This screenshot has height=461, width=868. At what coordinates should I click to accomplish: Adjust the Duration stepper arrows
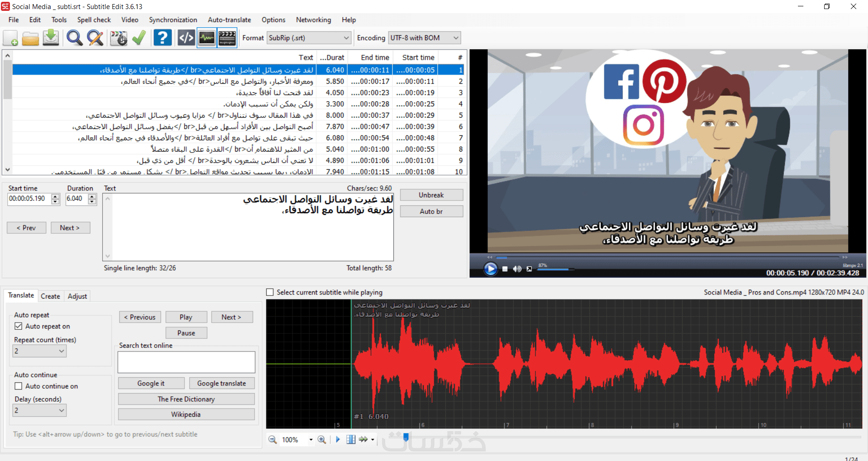(92, 199)
